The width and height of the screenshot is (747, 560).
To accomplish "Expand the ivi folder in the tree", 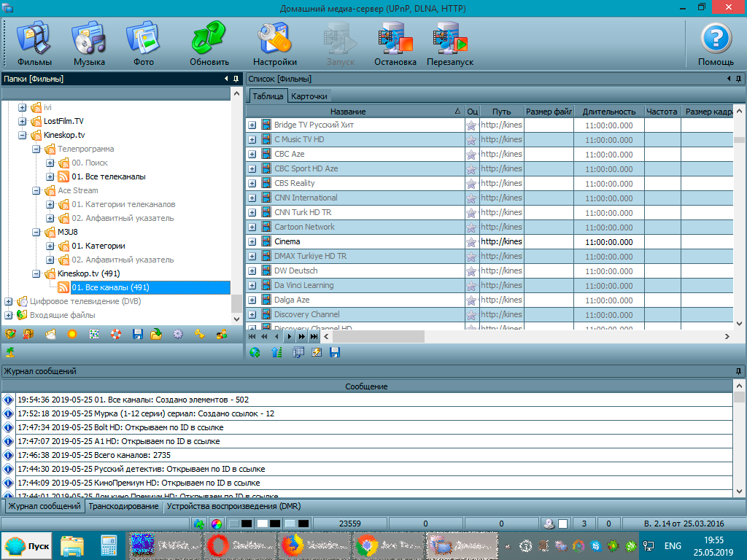I will [x=22, y=107].
